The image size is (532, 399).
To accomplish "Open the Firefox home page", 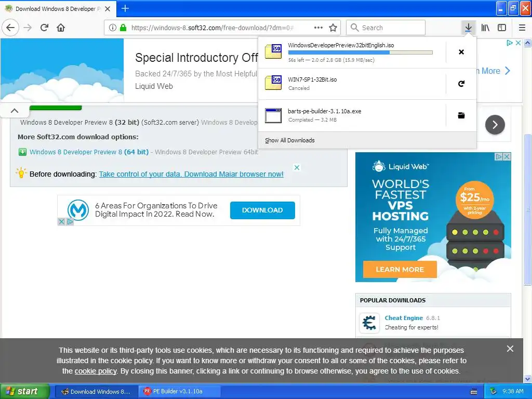I will click(x=61, y=28).
